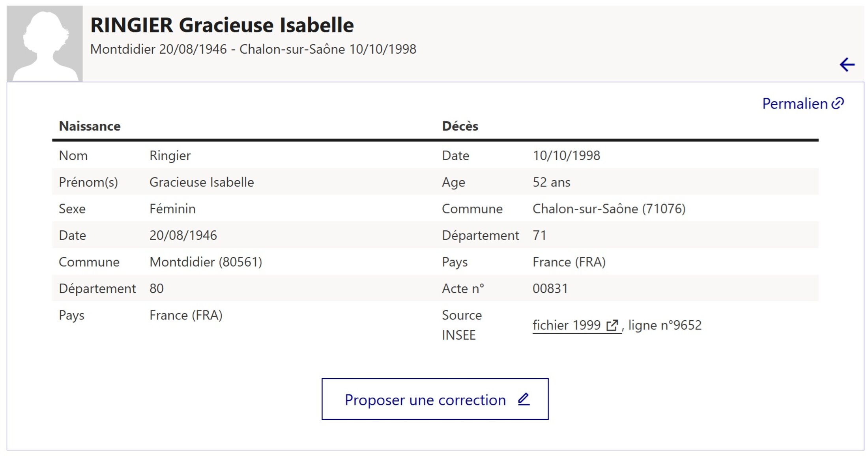Open the Permalien link
The width and height of the screenshot is (868, 456).
click(x=795, y=104)
